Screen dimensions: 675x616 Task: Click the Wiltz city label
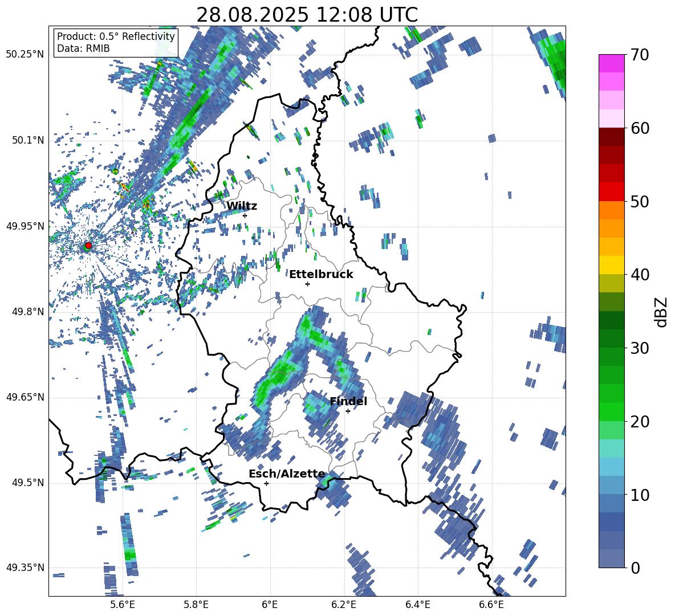pyautogui.click(x=242, y=206)
